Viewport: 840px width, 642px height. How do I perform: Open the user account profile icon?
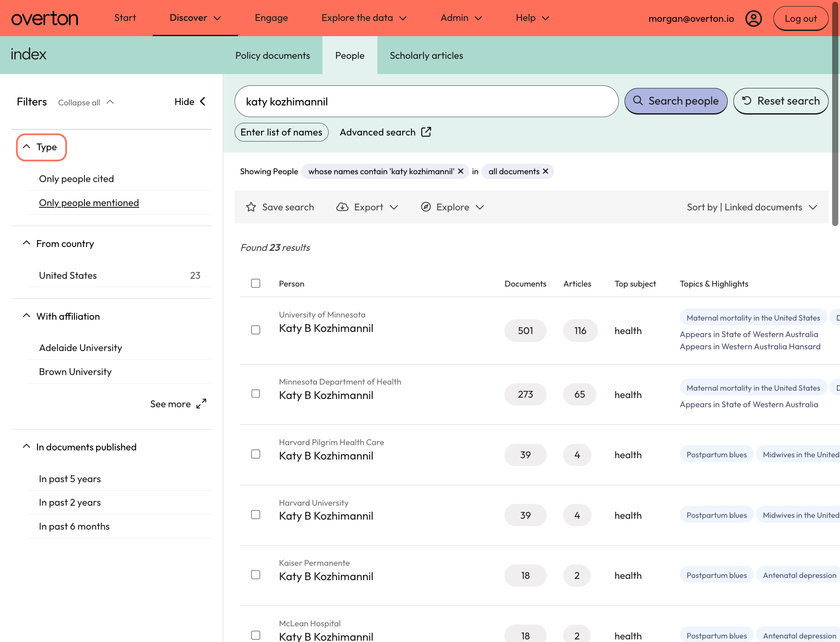pyautogui.click(x=753, y=18)
